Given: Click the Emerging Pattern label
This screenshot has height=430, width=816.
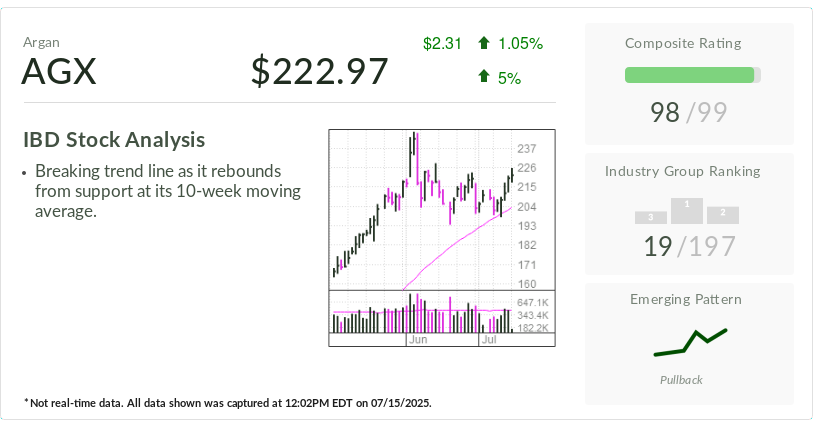Looking at the screenshot, I should coord(689,299).
